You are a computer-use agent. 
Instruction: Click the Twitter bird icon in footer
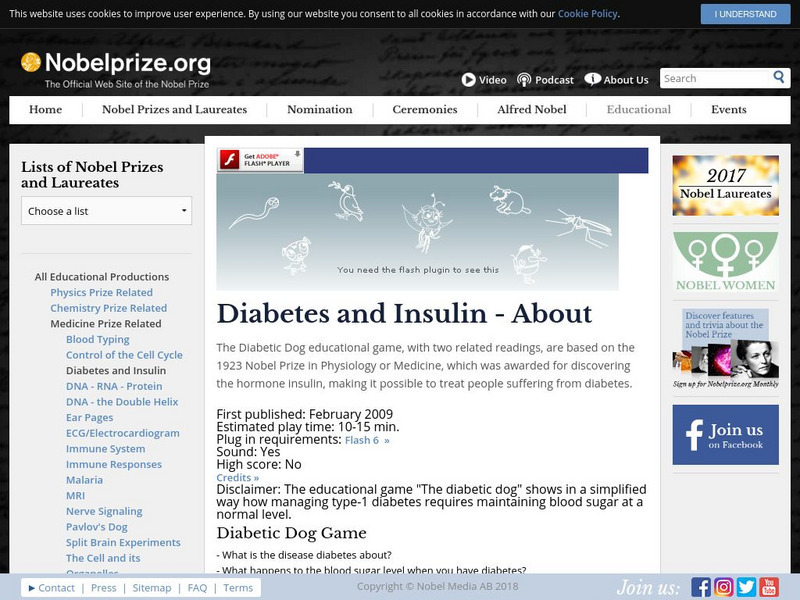[x=747, y=584]
